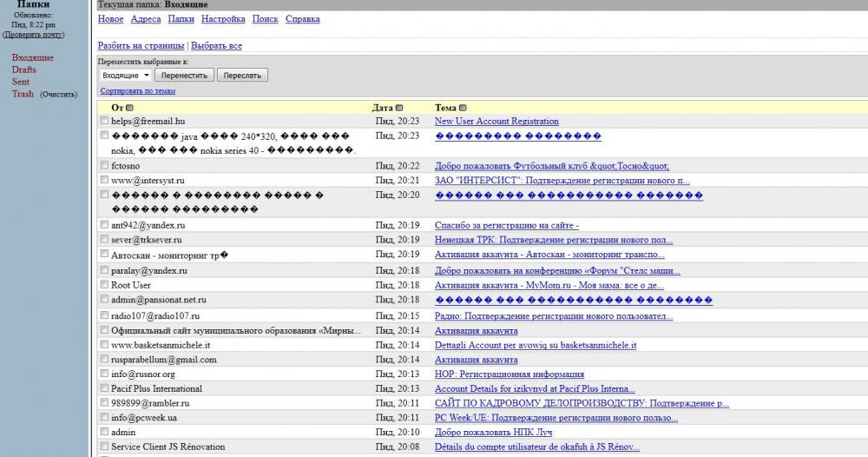
Task: Select the paralay@yandex.ru message checkbox
Action: click(104, 269)
